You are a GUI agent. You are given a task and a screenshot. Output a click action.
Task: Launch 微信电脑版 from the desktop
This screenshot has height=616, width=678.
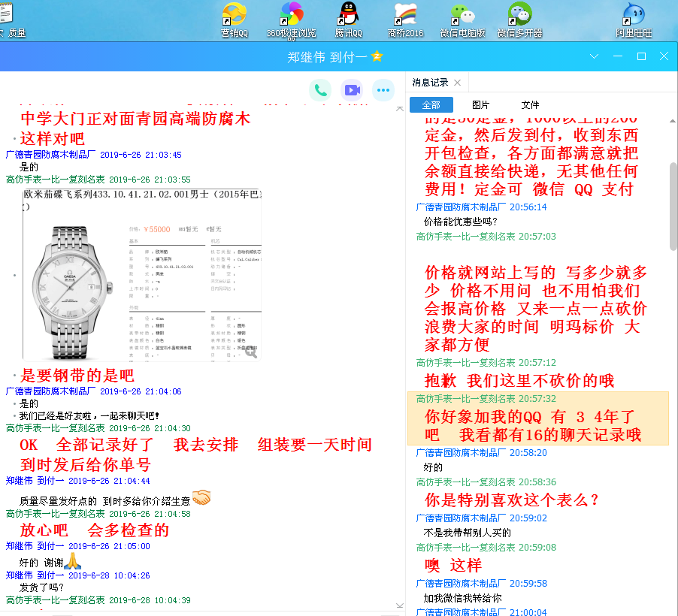[462, 15]
